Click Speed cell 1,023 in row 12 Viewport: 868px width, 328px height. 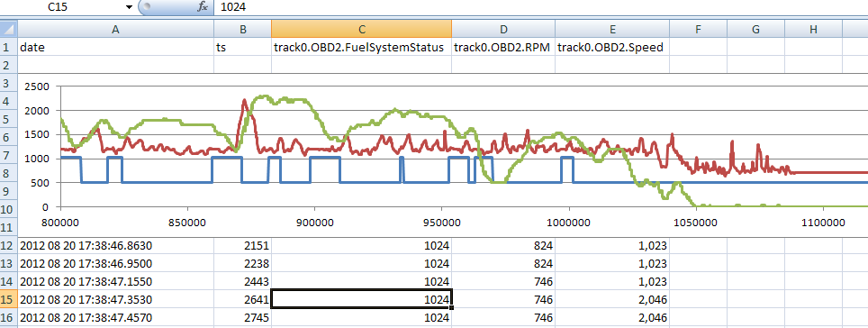coord(612,246)
